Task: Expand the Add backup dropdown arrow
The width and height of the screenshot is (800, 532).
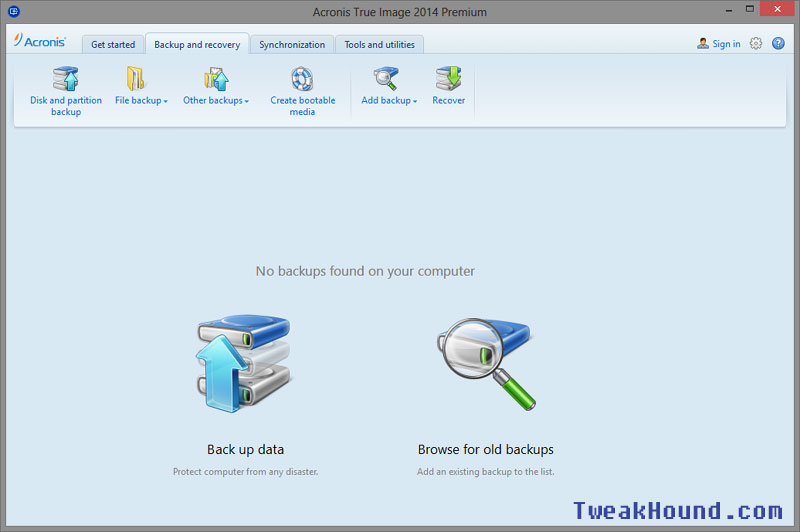Action: tap(415, 101)
